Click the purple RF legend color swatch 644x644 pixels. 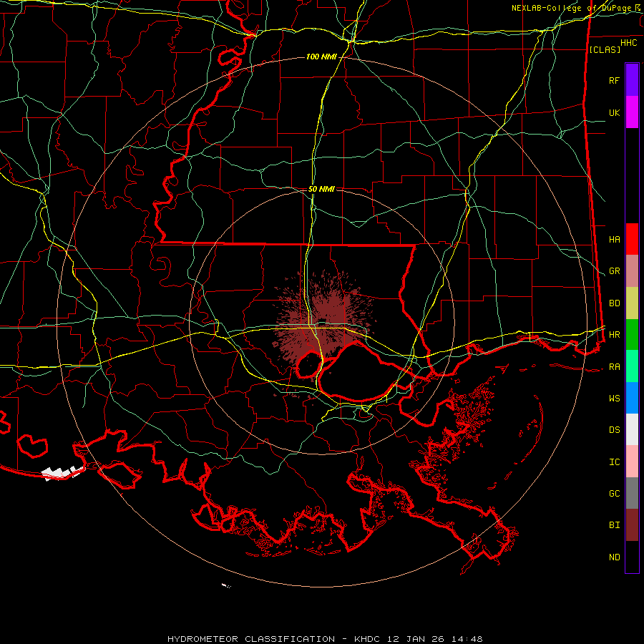pos(632,80)
